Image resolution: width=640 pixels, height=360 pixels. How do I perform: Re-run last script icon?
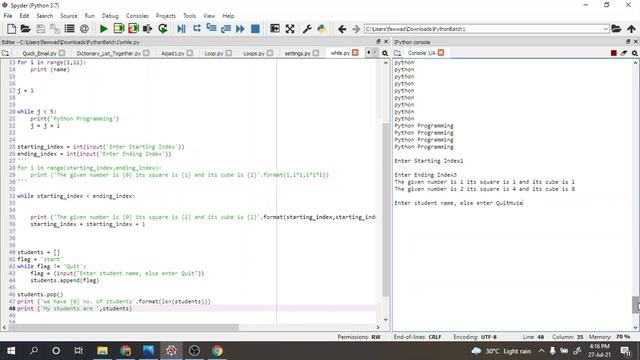(163, 29)
